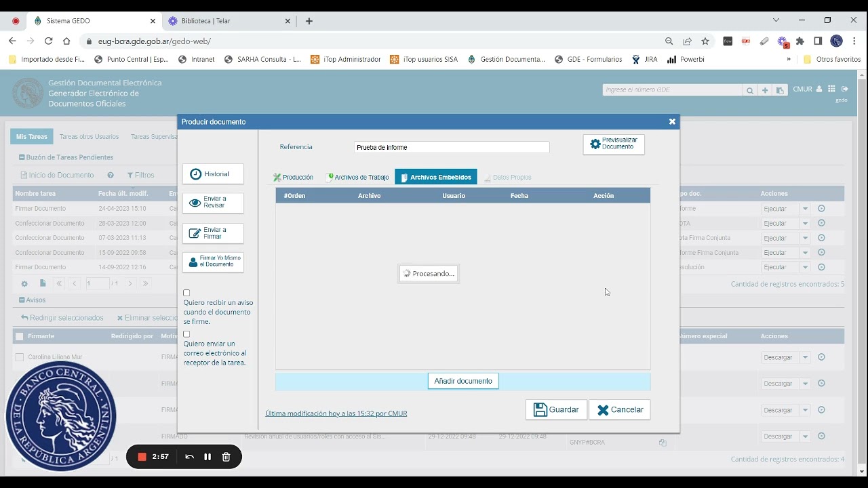Collapse Buzón de Tareas Pendientes section
868x488 pixels.
tap(22, 157)
